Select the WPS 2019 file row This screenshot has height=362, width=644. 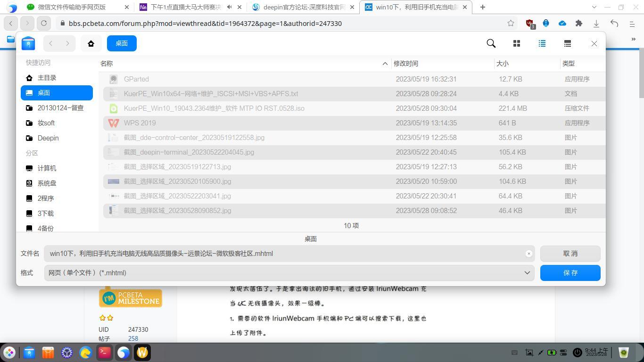click(354, 123)
